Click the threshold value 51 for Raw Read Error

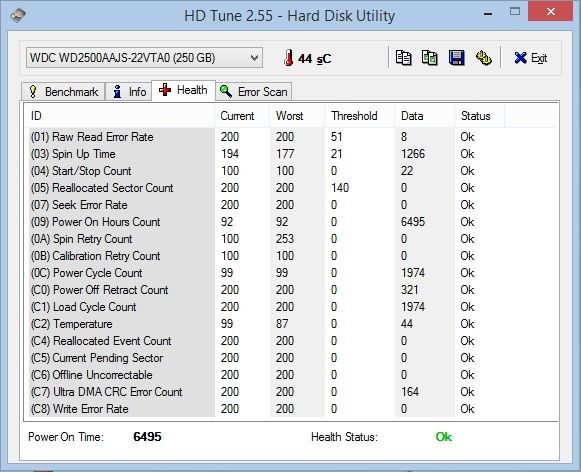click(x=336, y=137)
